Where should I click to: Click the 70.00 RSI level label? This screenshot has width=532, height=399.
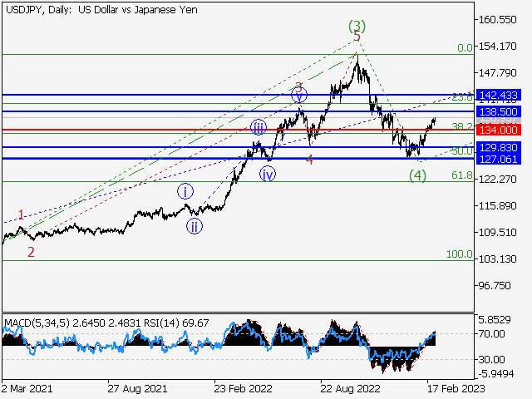491,334
